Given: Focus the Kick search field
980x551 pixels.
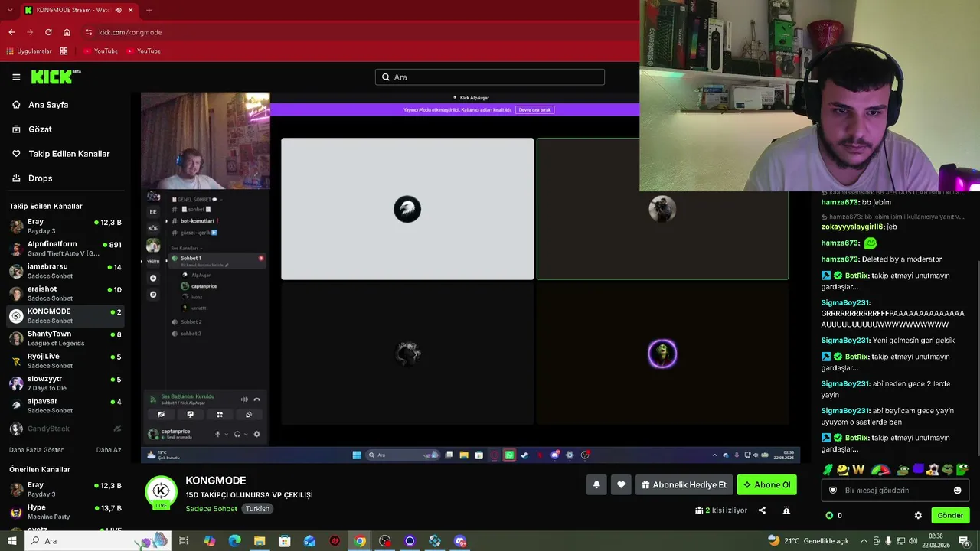Looking at the screenshot, I should tap(490, 77).
